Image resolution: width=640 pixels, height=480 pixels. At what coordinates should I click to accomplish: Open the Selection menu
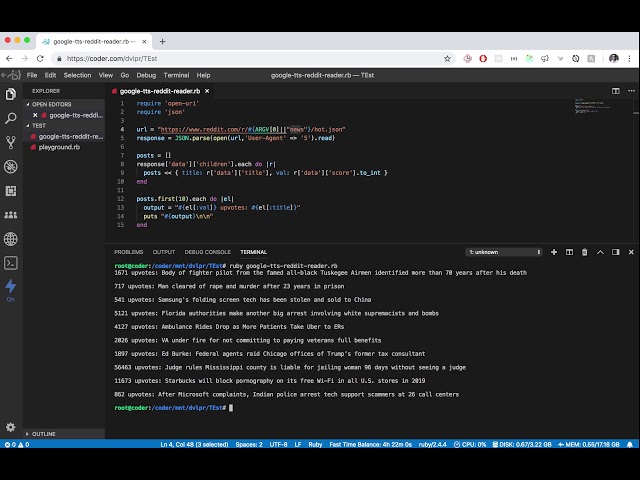77,75
